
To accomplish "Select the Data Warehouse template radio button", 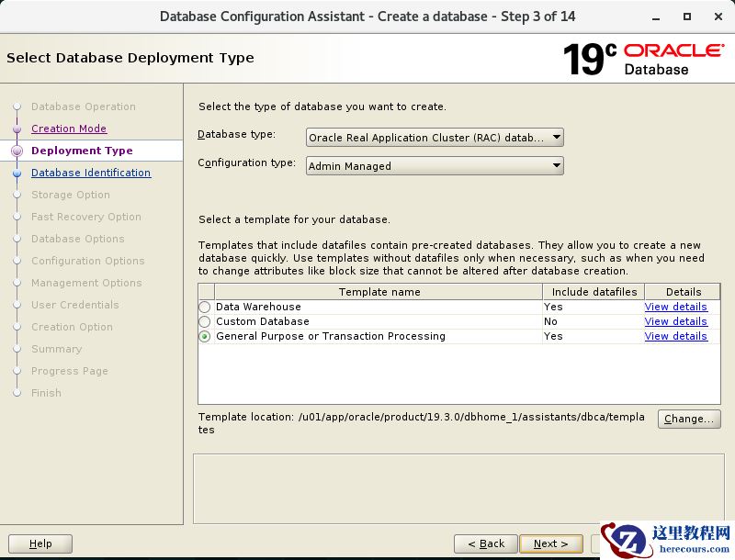I will pos(204,308).
